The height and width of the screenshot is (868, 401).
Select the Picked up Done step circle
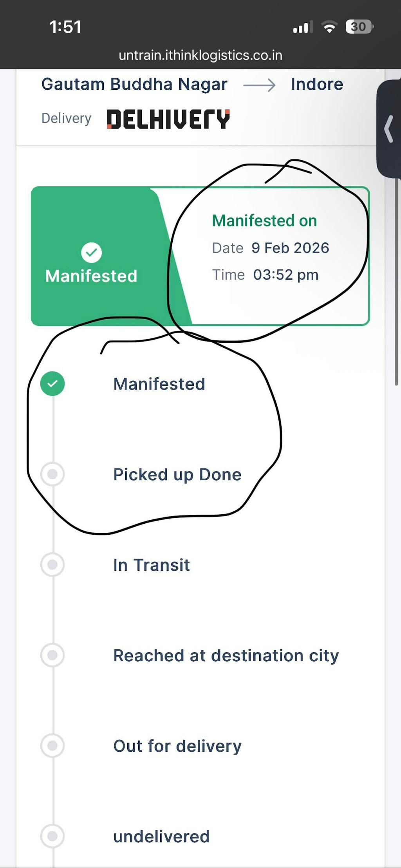[52, 474]
